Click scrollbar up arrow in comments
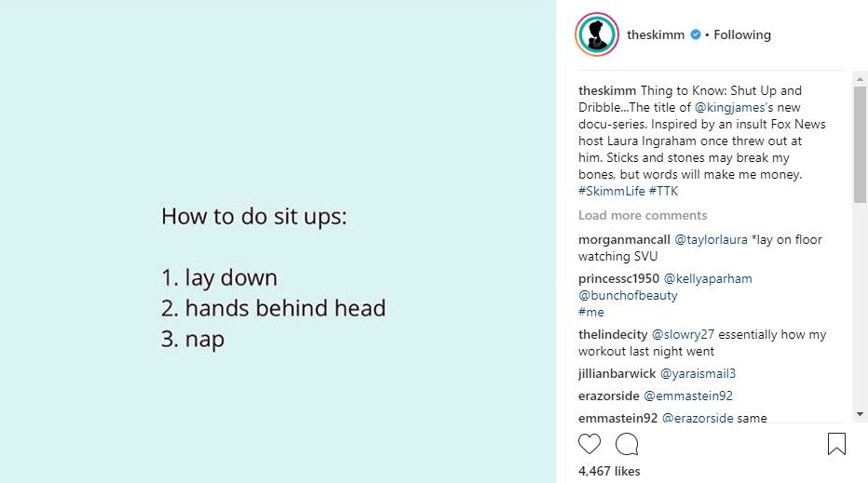868x483 pixels. coord(860,79)
